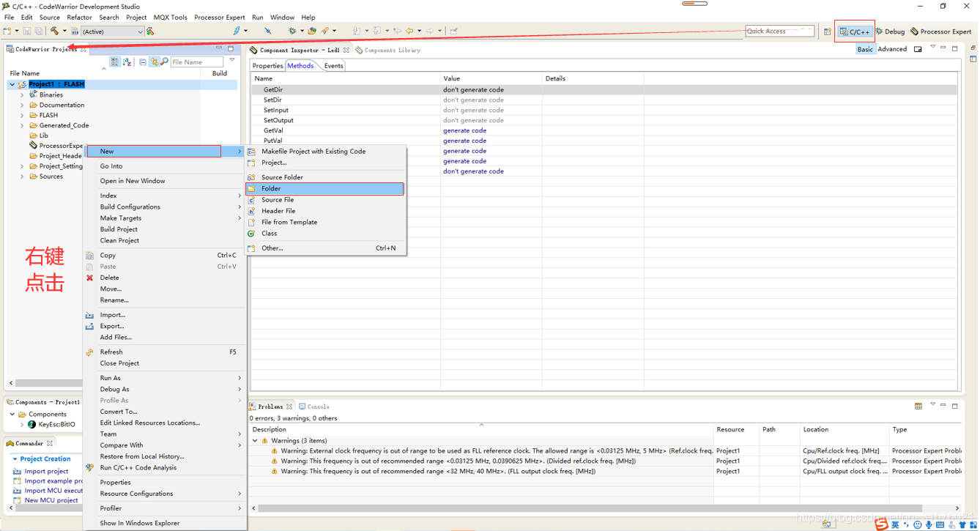Choose Show In Windows Explorer

[x=139, y=524]
